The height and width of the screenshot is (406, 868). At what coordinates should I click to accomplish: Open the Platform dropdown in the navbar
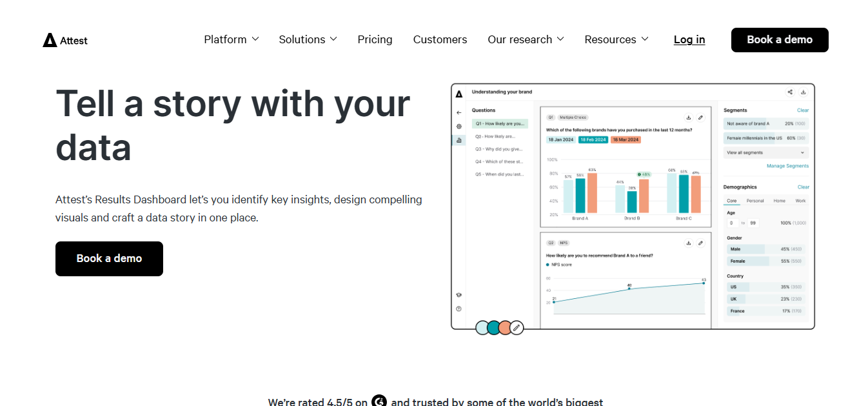[x=231, y=39]
